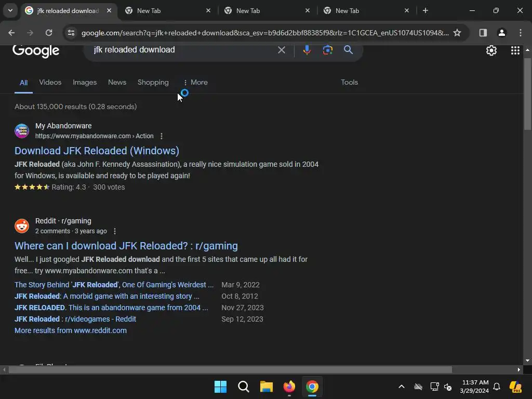This screenshot has width=532, height=399.
Task: Switch to Videos results
Action: (x=50, y=83)
